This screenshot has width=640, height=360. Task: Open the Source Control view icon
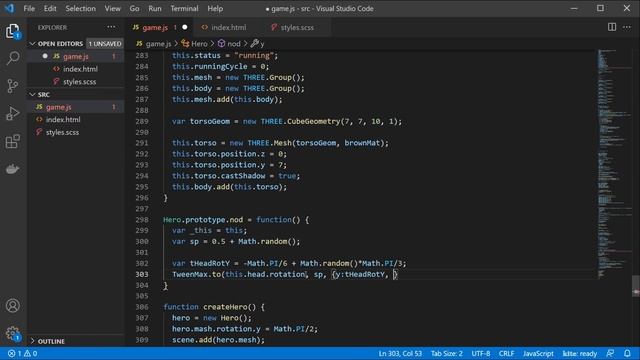(13, 86)
